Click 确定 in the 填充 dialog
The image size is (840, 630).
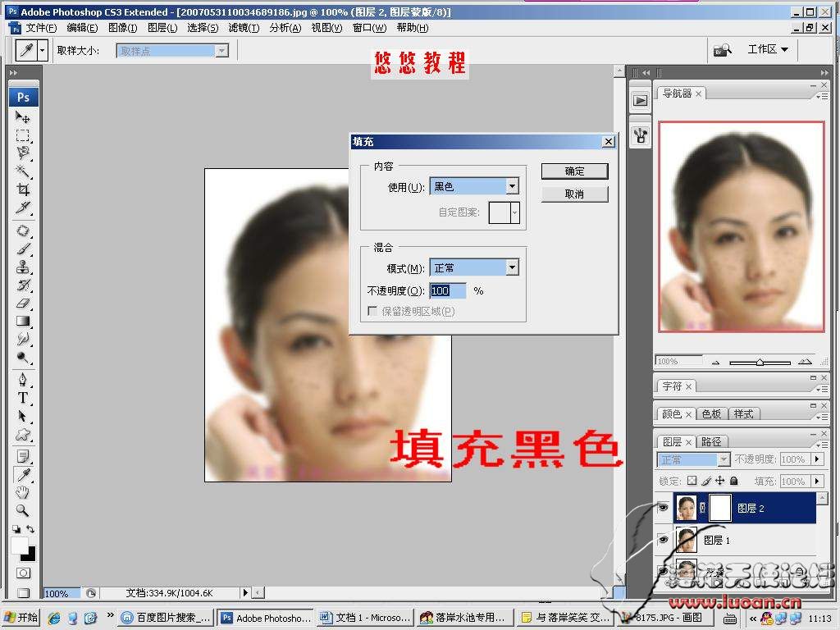click(x=575, y=171)
